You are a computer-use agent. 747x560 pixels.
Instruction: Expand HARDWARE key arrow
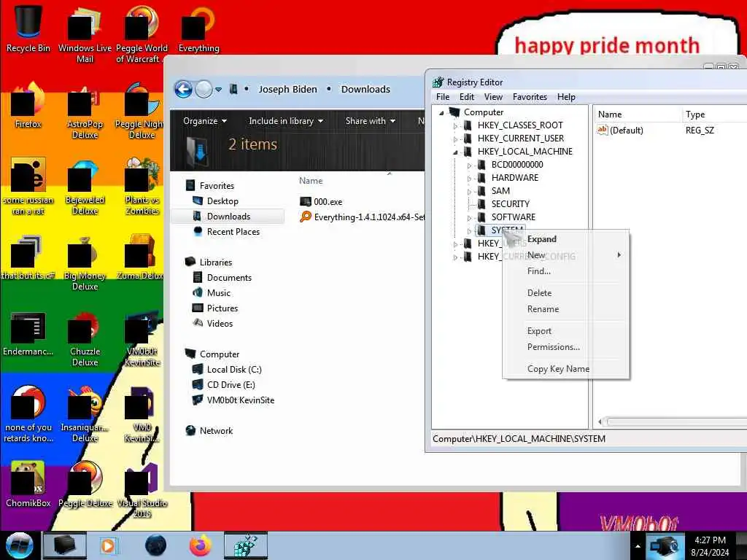(469, 179)
